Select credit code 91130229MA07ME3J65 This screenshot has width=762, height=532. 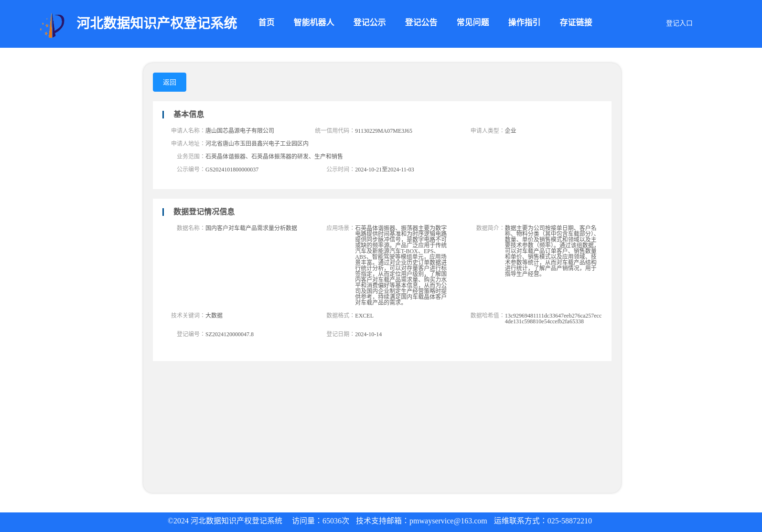pos(384,131)
